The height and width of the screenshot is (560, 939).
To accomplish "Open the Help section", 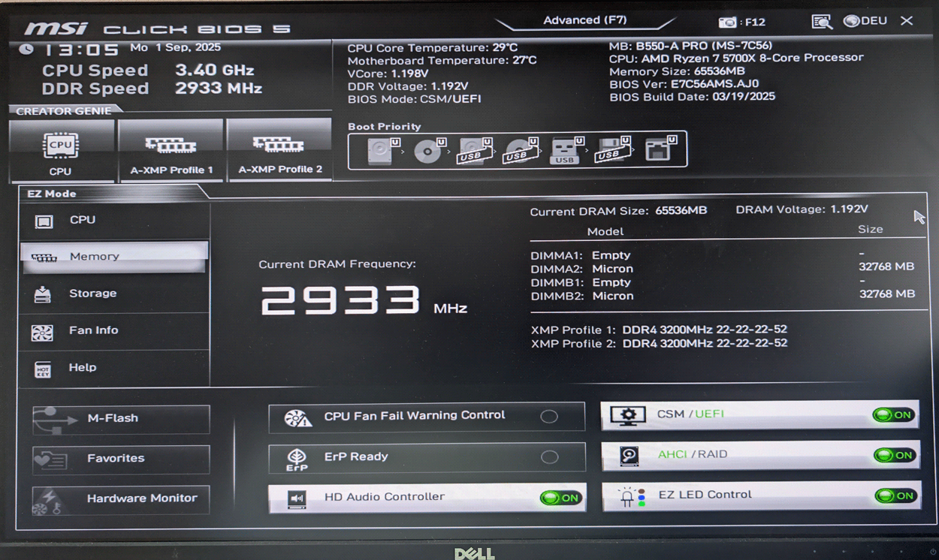I will click(114, 368).
